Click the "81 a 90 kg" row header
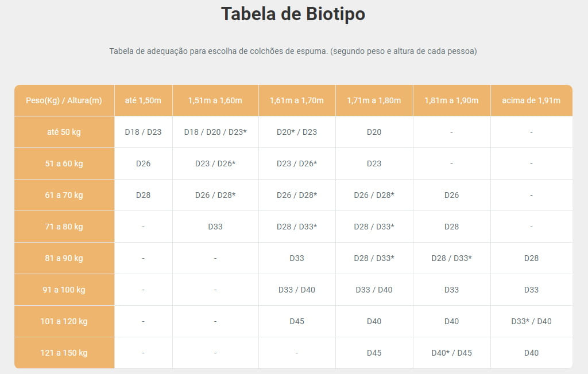 point(64,258)
